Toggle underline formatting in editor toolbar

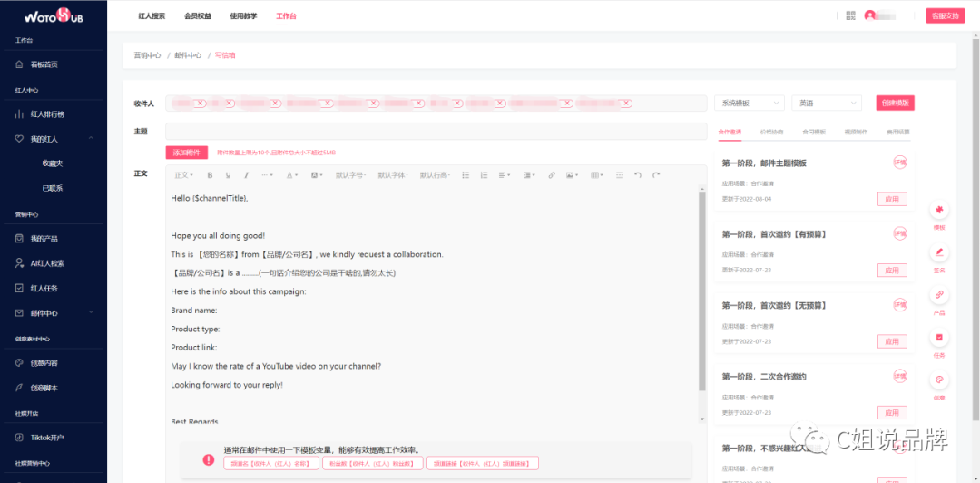pyautogui.click(x=228, y=175)
